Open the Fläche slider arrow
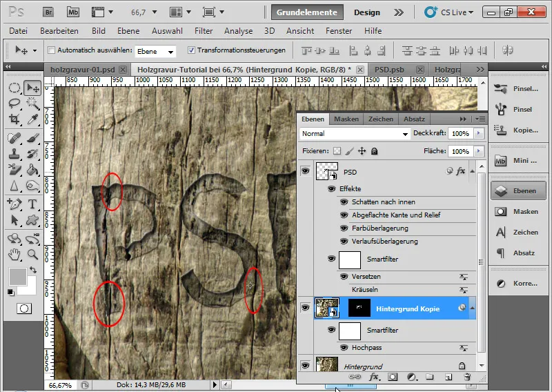The image size is (552, 392). (x=478, y=151)
